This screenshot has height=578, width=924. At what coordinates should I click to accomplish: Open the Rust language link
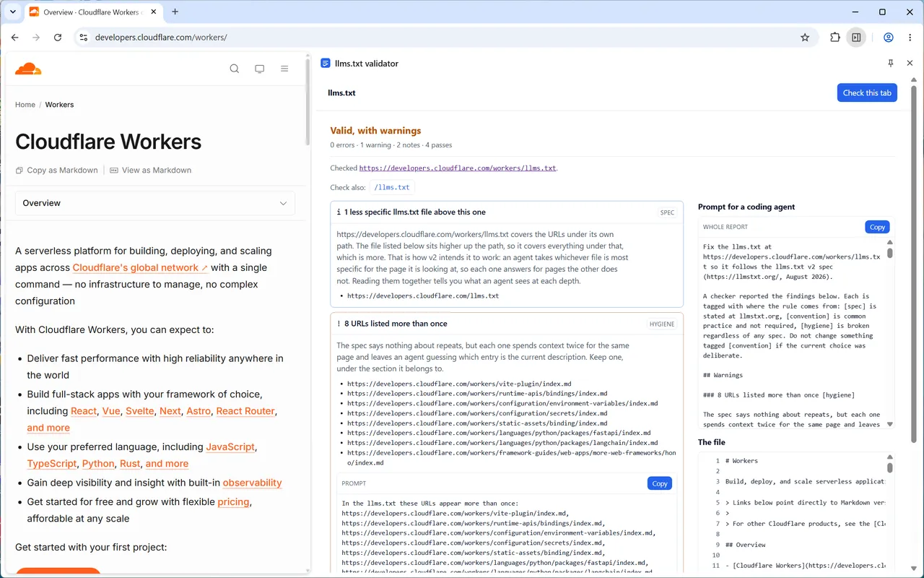click(x=130, y=464)
